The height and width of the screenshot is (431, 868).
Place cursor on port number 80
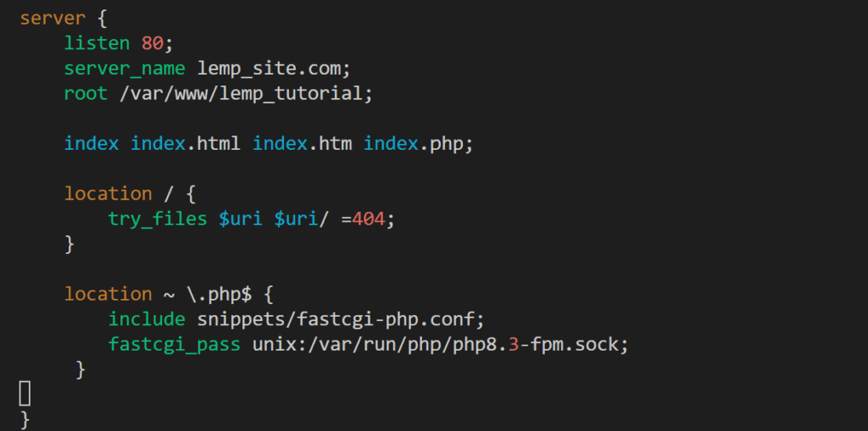(153, 43)
